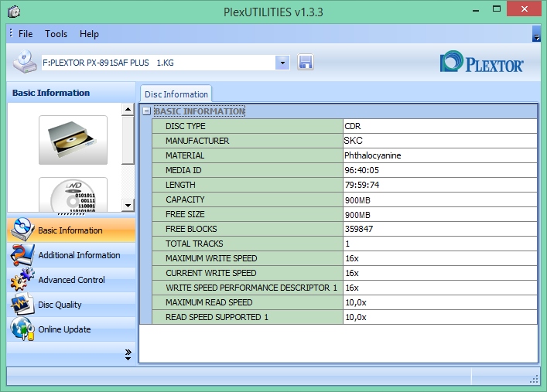This screenshot has height=392, width=547.
Task: Switch to the Disc Information tab
Action: [x=176, y=94]
